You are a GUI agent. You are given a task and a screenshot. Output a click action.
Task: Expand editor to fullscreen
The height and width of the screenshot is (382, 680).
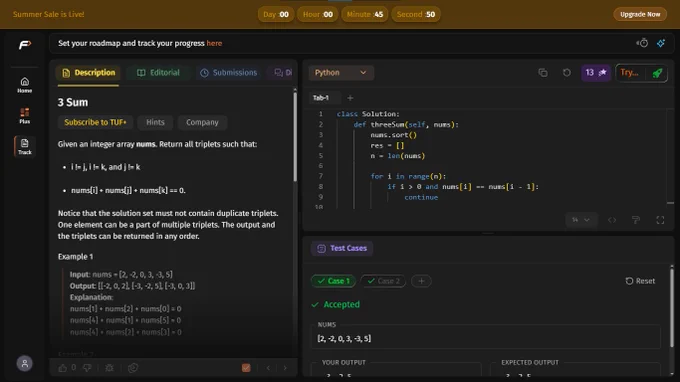coord(660,220)
